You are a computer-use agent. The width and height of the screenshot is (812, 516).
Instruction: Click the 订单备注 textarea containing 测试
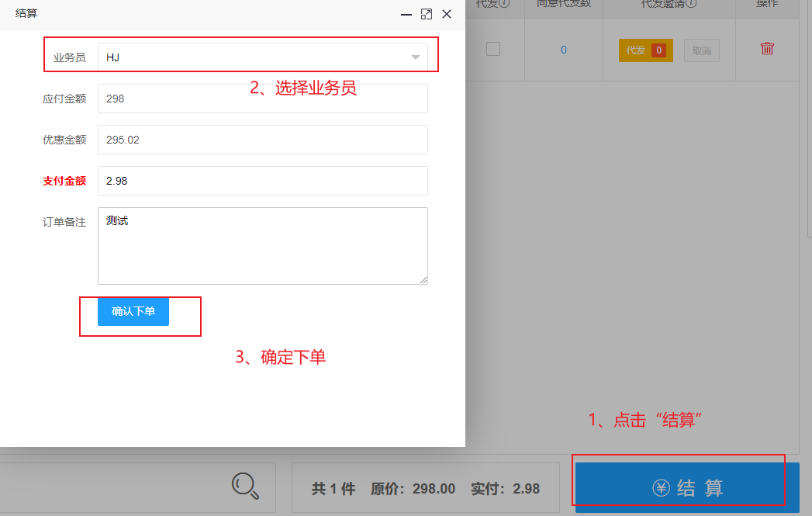263,245
